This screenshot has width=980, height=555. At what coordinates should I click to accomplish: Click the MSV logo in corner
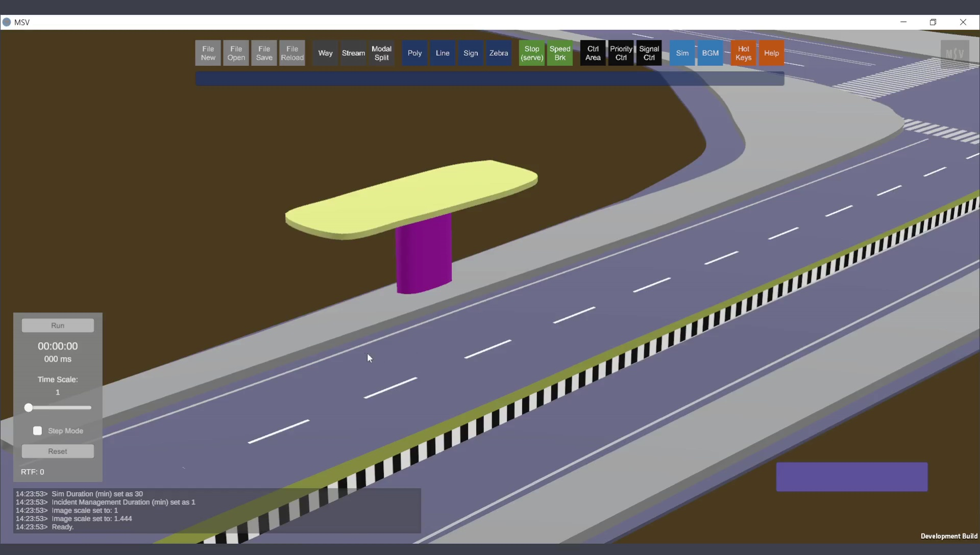(x=954, y=54)
